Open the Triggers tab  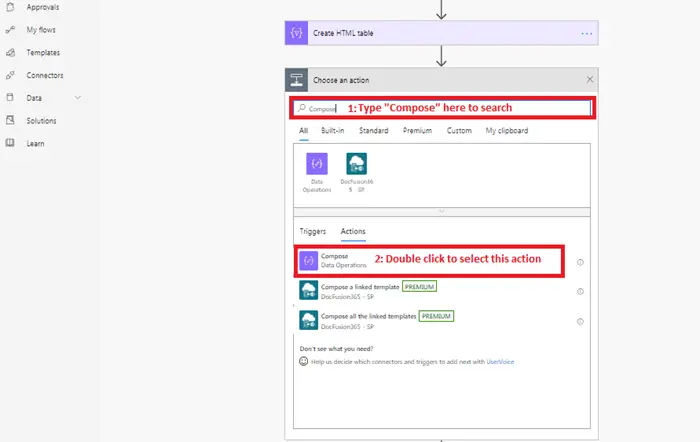click(x=312, y=231)
